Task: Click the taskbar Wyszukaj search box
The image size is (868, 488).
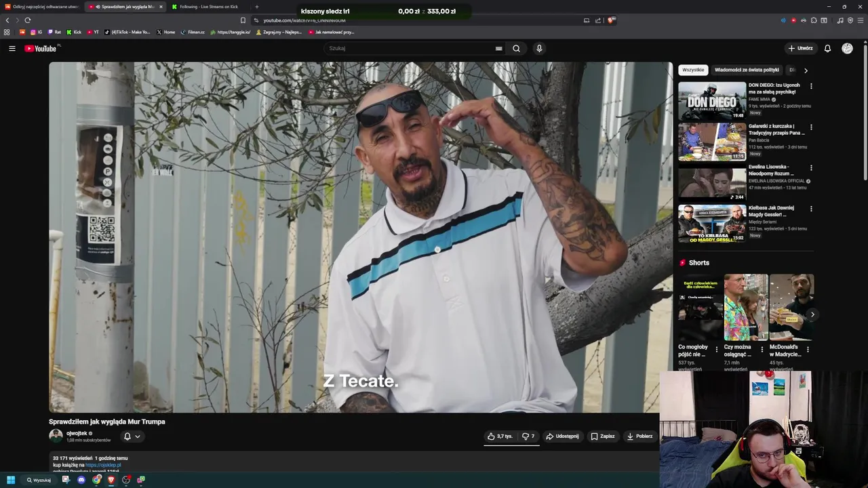Action: tap(39, 480)
